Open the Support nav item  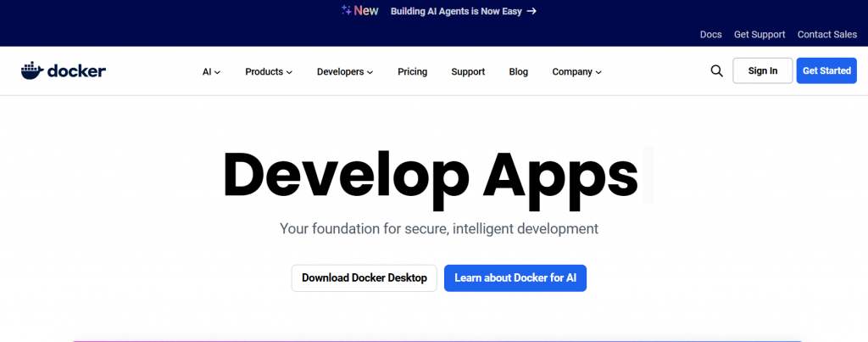468,71
